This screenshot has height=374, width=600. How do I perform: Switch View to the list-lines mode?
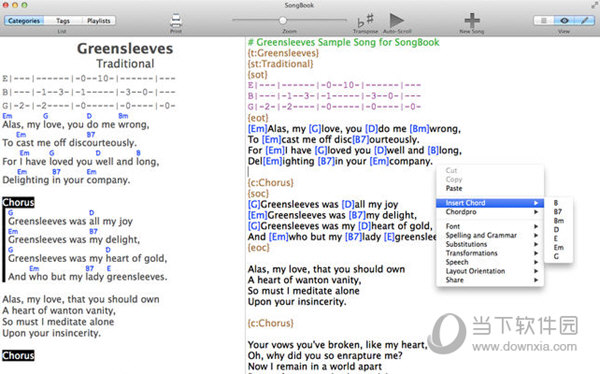pos(544,21)
